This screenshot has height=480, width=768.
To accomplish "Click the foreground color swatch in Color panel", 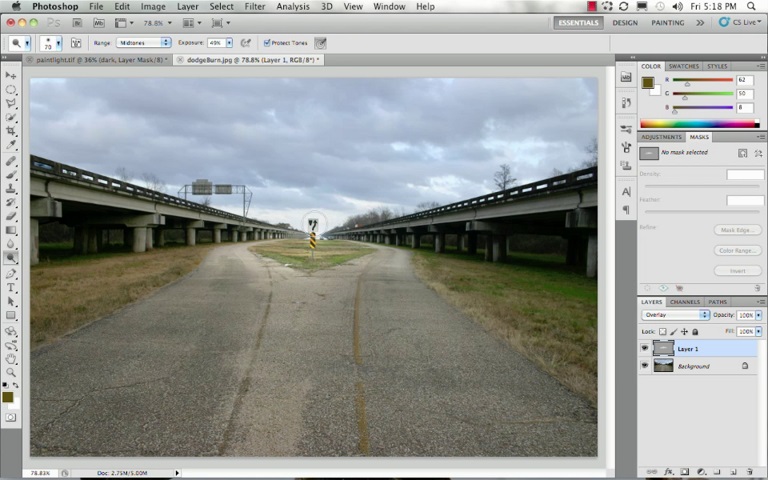I will pos(648,83).
